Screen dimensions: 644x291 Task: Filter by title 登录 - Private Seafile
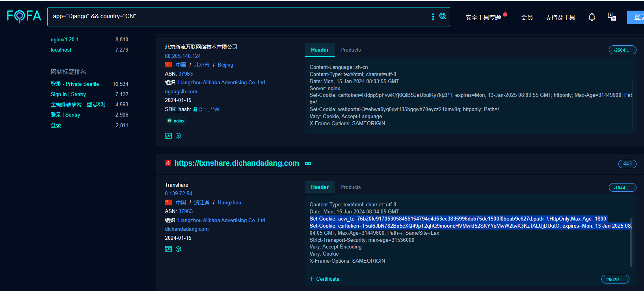(75, 84)
